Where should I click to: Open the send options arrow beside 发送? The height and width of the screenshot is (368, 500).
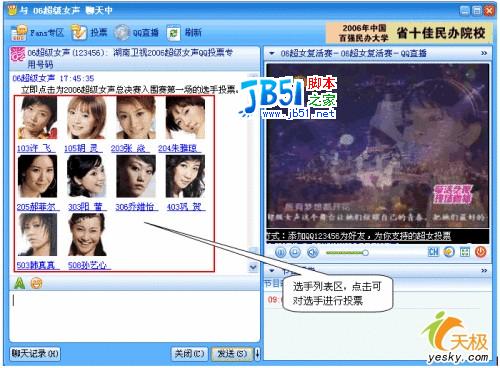pyautogui.click(x=257, y=354)
